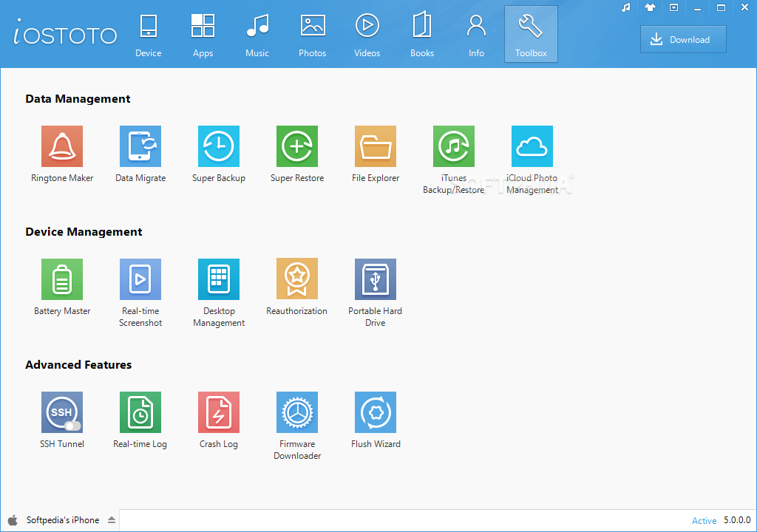Viewport: 757px width, 532px height.
Task: Click the Active status link
Action: click(704, 520)
